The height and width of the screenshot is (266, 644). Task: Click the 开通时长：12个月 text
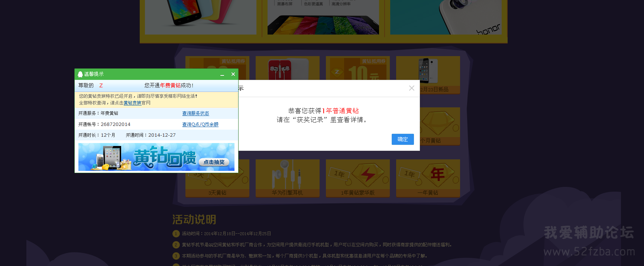coord(97,135)
